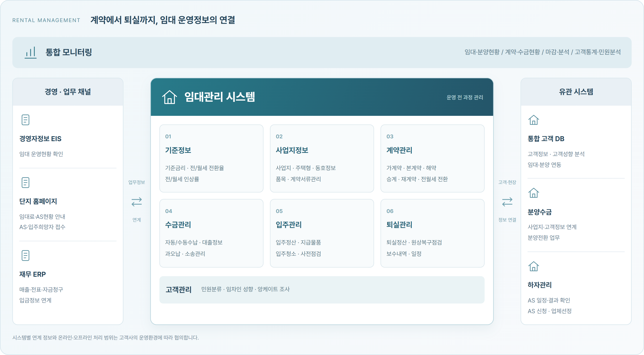Click the exchange arrows under 고객·현장

pyautogui.click(x=507, y=202)
